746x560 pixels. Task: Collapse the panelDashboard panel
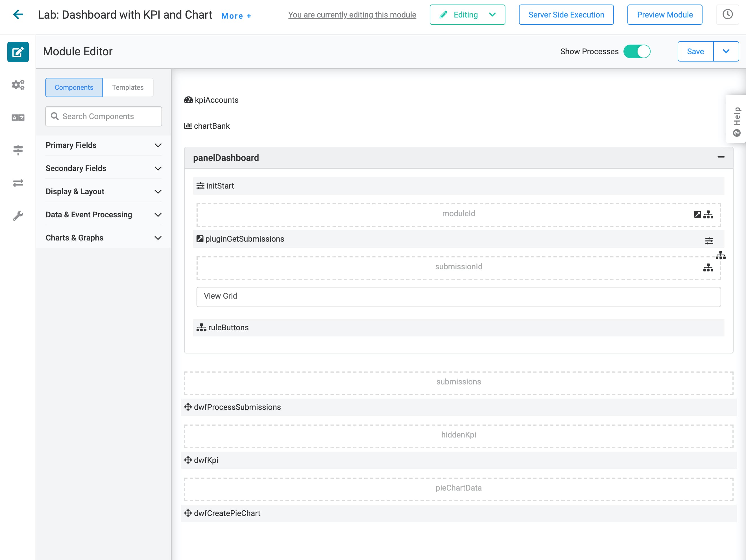[x=721, y=157]
